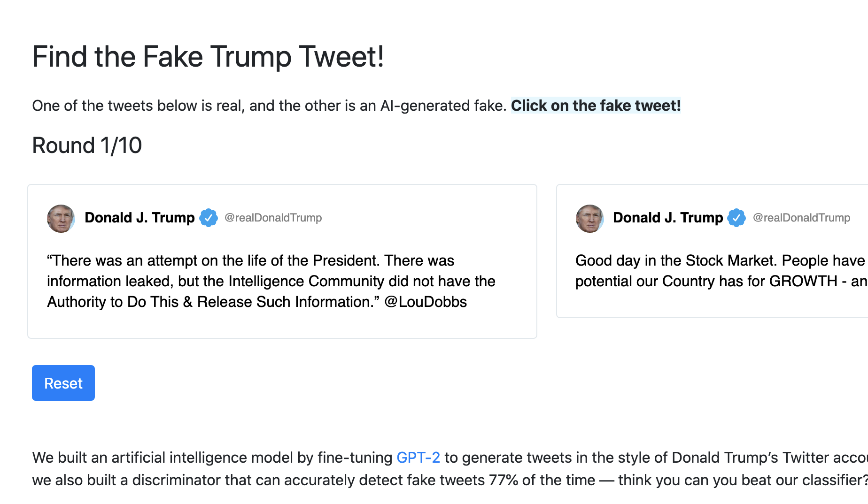Click the right tweet's Trump avatar

point(589,218)
